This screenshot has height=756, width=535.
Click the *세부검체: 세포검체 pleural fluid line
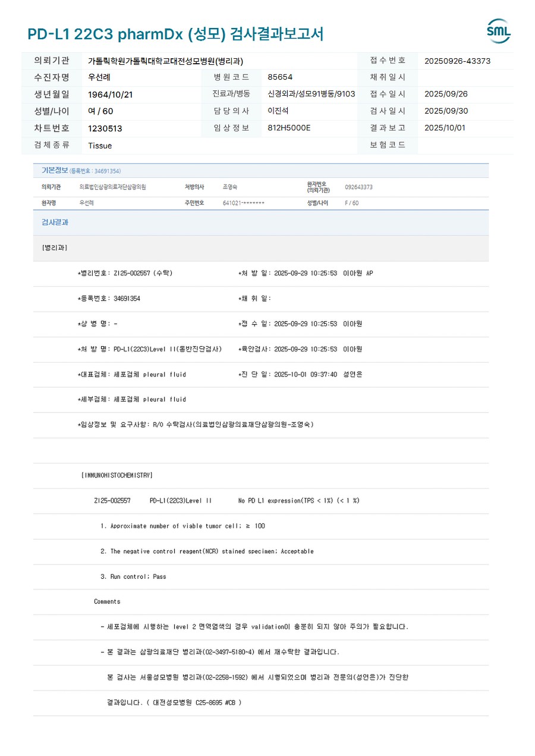[132, 400]
